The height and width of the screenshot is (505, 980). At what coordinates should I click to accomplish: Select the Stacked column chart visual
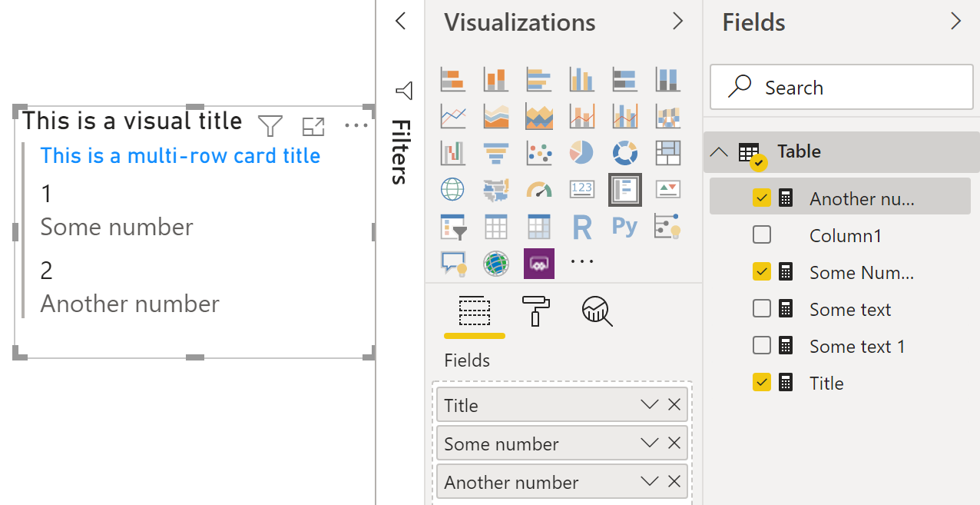[495, 79]
